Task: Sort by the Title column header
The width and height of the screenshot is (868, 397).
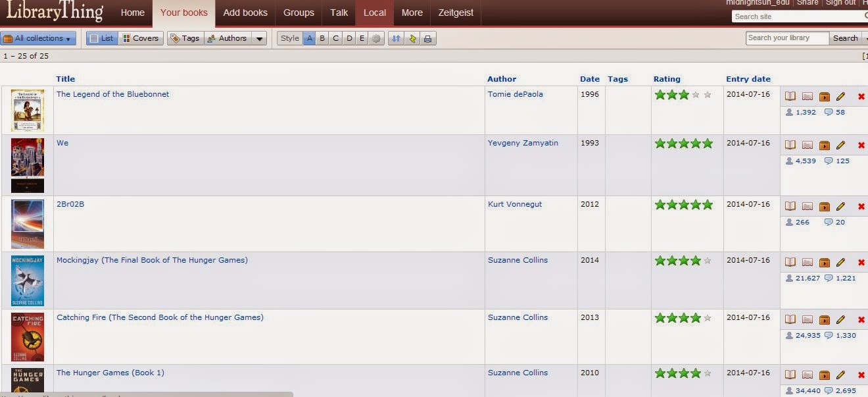Action: pos(66,79)
